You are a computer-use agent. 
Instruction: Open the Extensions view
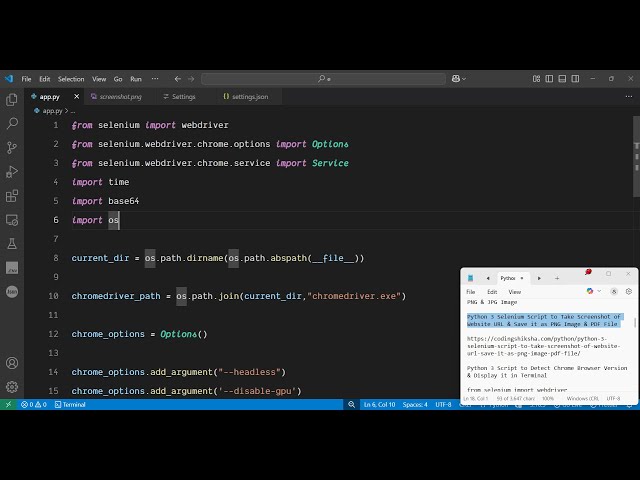point(12,196)
